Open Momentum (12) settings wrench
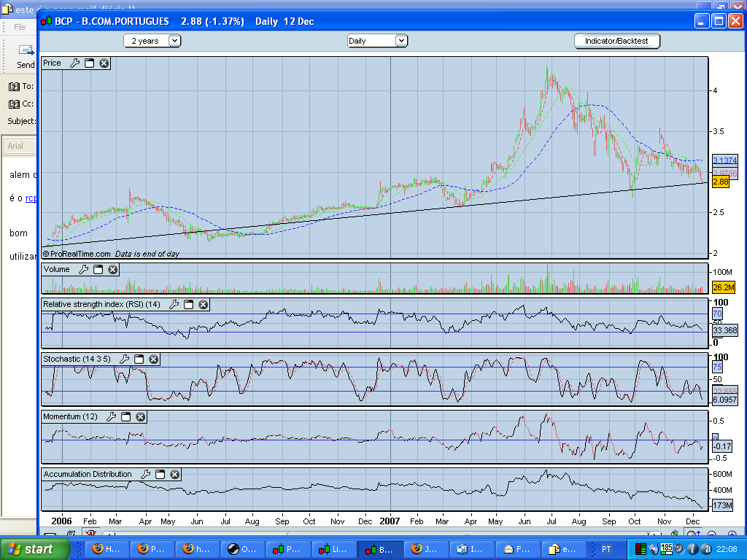The height and width of the screenshot is (560, 747). coord(111,416)
